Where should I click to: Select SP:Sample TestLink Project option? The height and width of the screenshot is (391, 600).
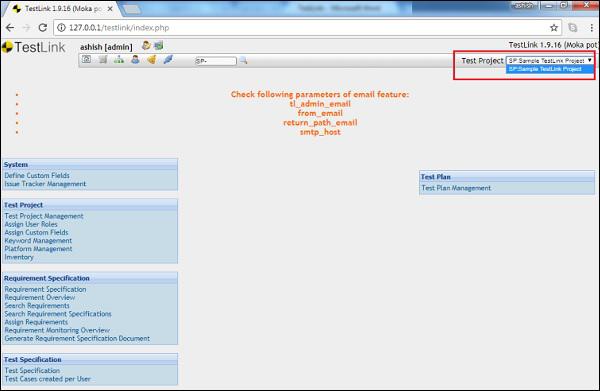[x=549, y=69]
